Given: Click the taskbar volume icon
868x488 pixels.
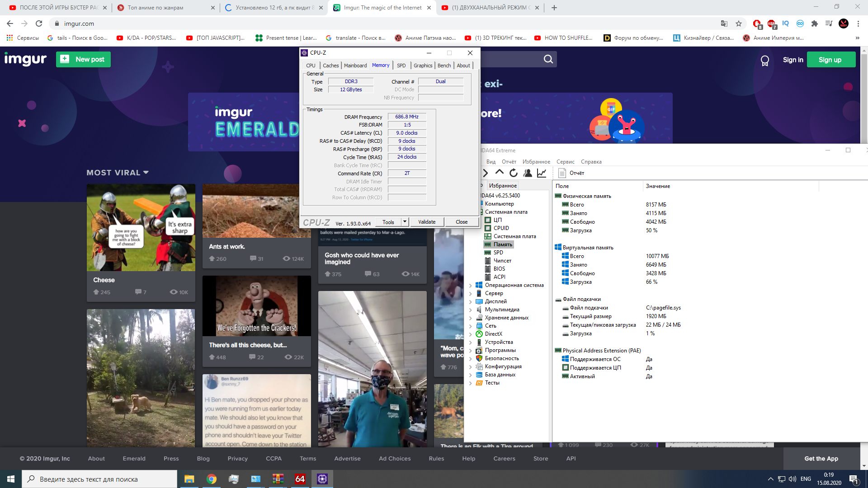Looking at the screenshot, I should 792,479.
